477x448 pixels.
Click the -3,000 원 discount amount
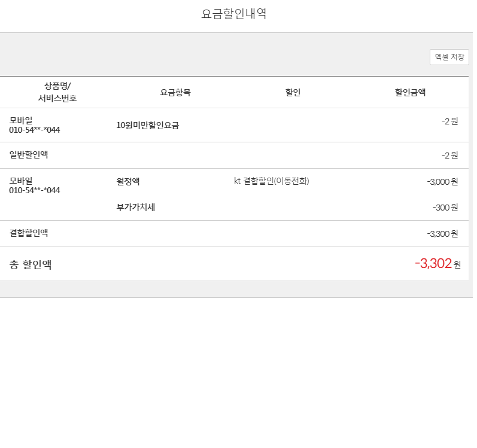click(442, 182)
